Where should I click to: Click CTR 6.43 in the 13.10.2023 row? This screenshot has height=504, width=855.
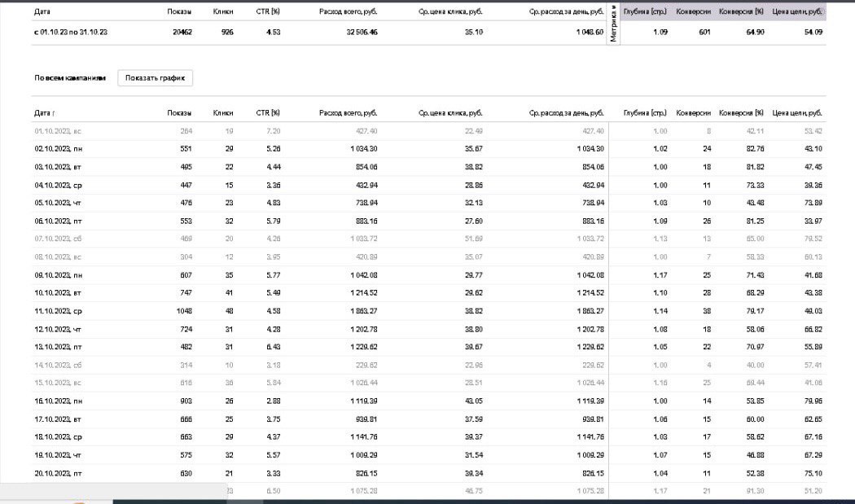[x=274, y=347]
